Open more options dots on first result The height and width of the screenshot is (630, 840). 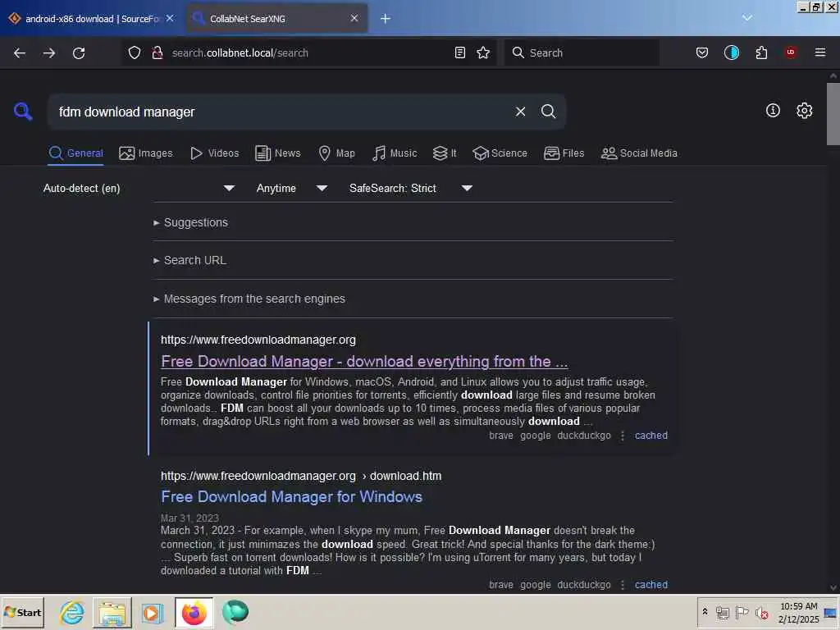click(x=623, y=436)
